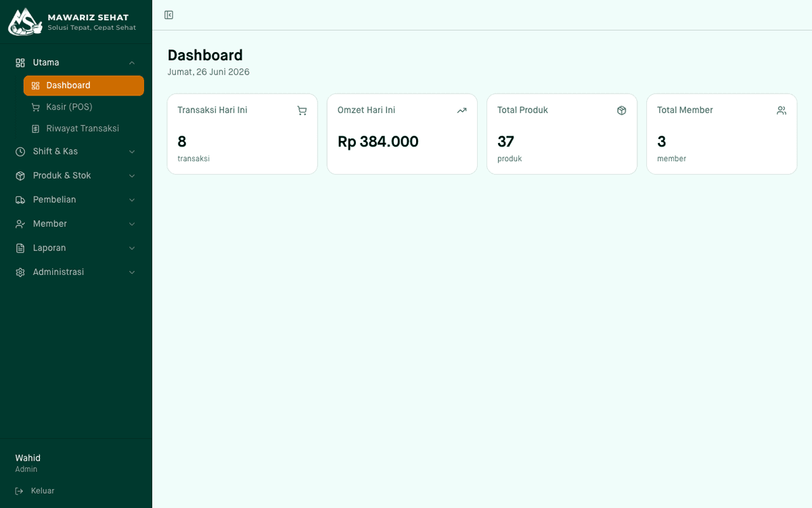Select the Member menu label

(50, 224)
